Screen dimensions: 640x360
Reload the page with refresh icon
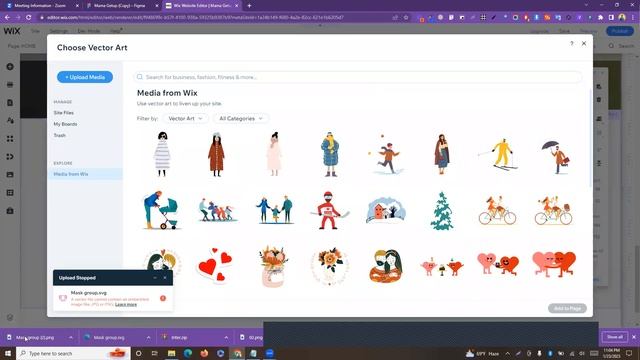(x=29, y=18)
